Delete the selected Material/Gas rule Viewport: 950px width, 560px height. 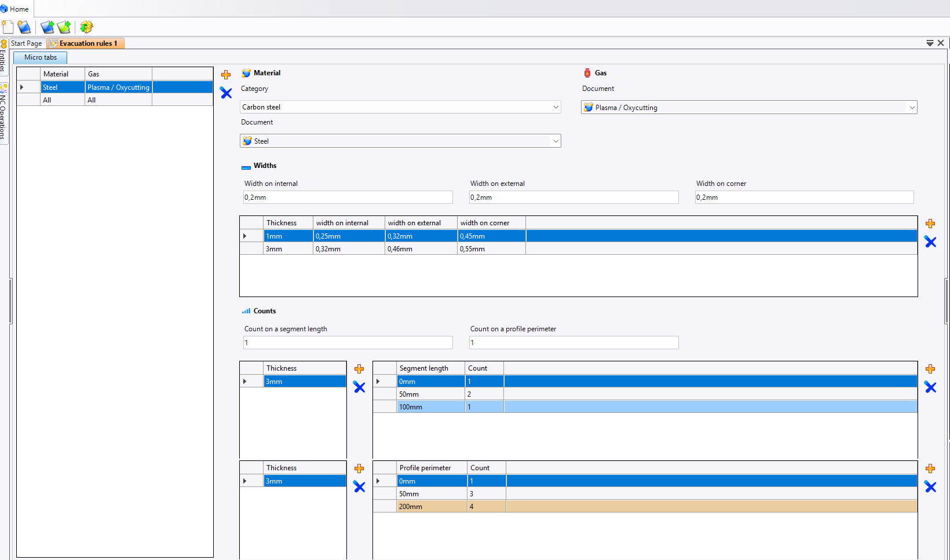[x=226, y=93]
